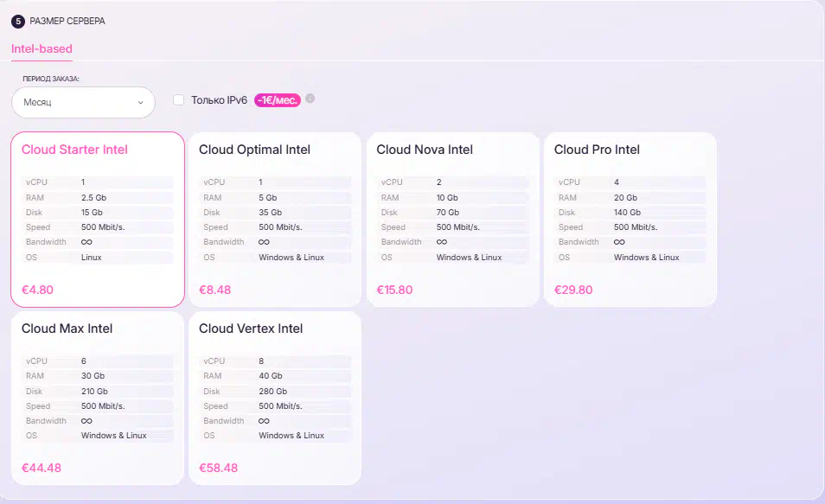
Task: Click the €44.48 price
Action: [x=41, y=468]
